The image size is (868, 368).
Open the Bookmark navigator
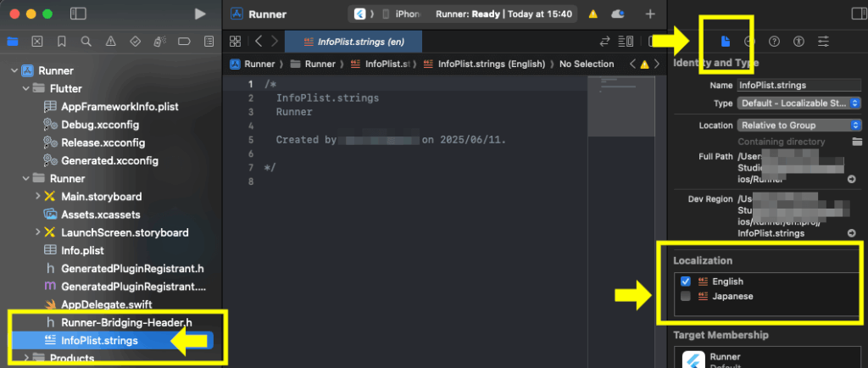(61, 42)
